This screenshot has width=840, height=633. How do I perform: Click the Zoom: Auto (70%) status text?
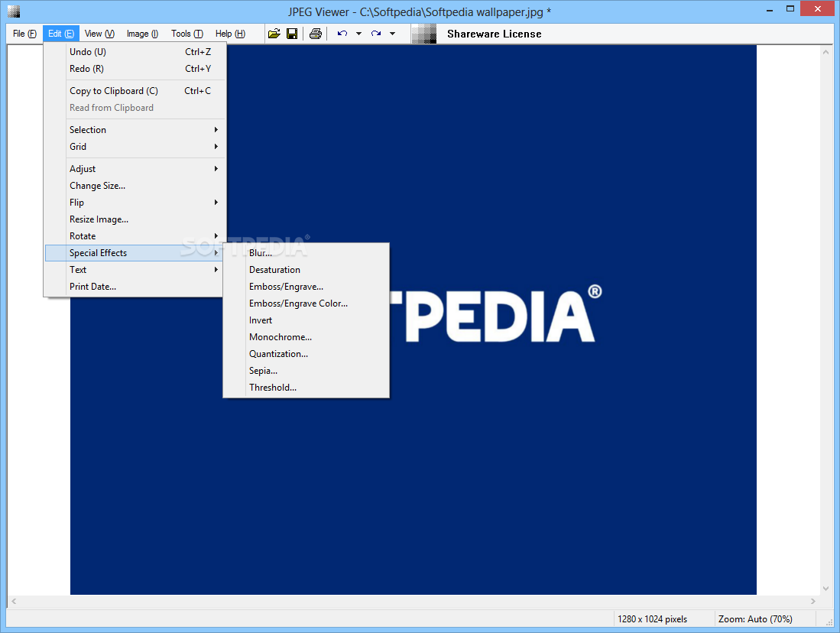tap(755, 619)
